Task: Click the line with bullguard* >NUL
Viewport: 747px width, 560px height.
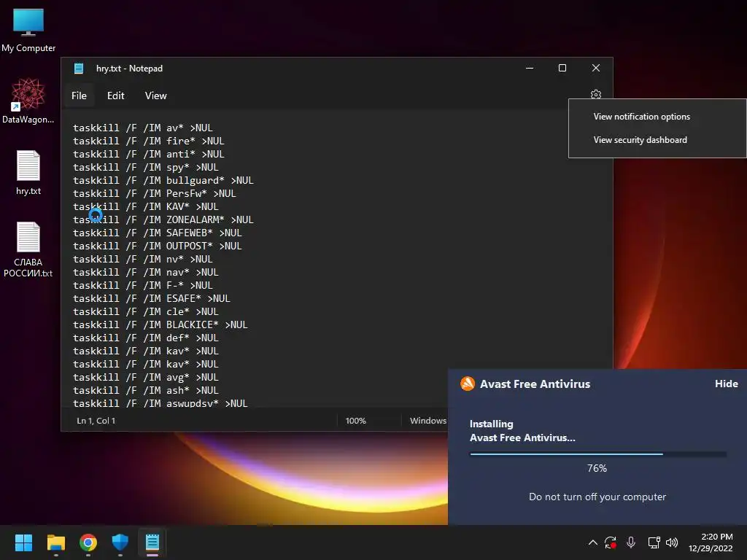Action: [x=163, y=180]
